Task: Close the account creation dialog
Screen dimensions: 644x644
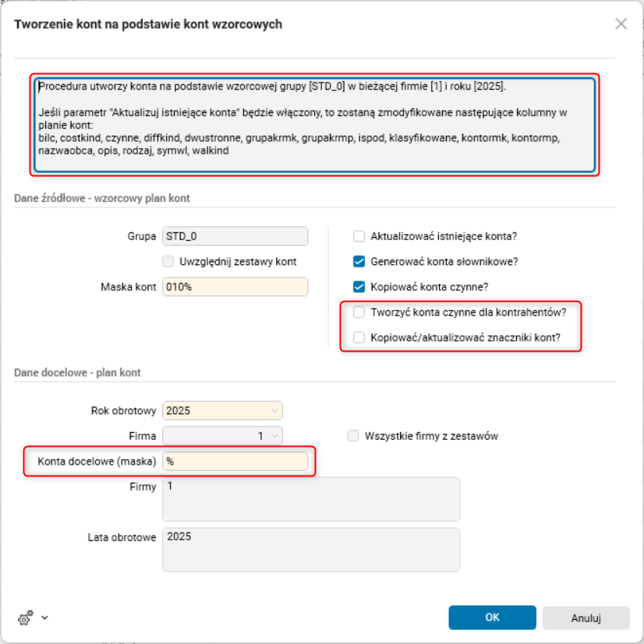Action: click(x=621, y=24)
